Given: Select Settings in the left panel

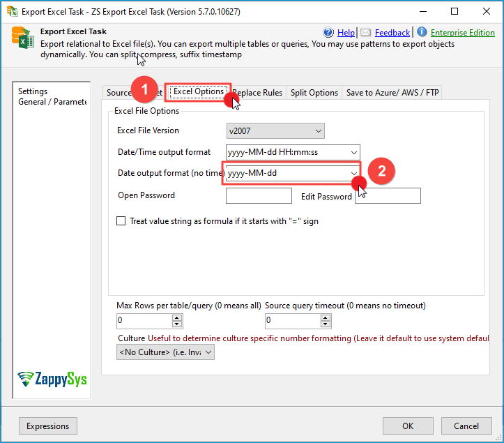Looking at the screenshot, I should [x=33, y=91].
